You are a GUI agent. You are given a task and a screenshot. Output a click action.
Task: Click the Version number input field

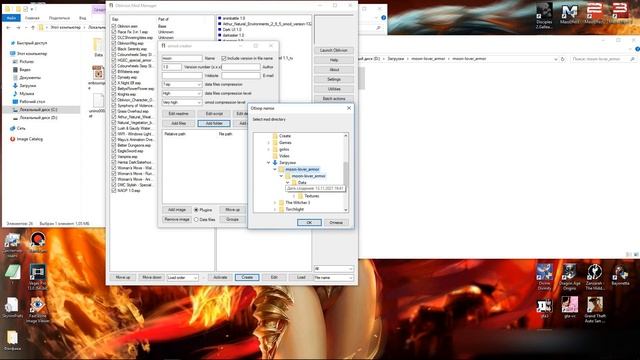click(x=171, y=67)
